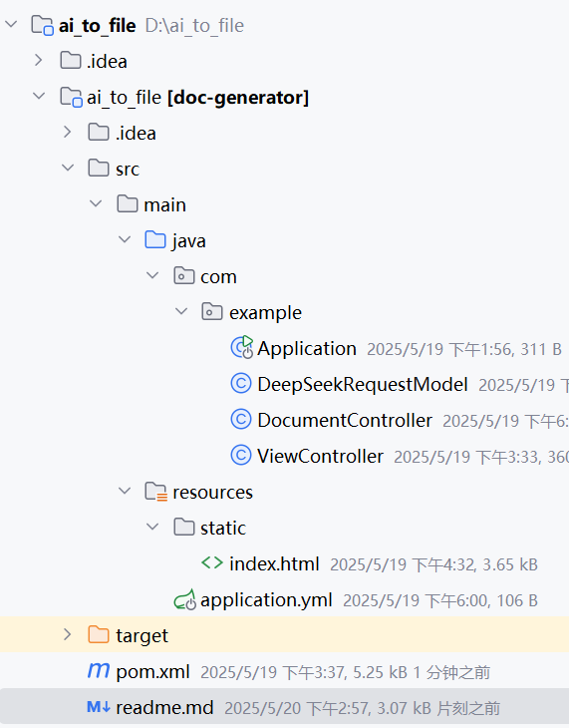
Task: Collapse the static folder chevron
Action: coord(152,527)
